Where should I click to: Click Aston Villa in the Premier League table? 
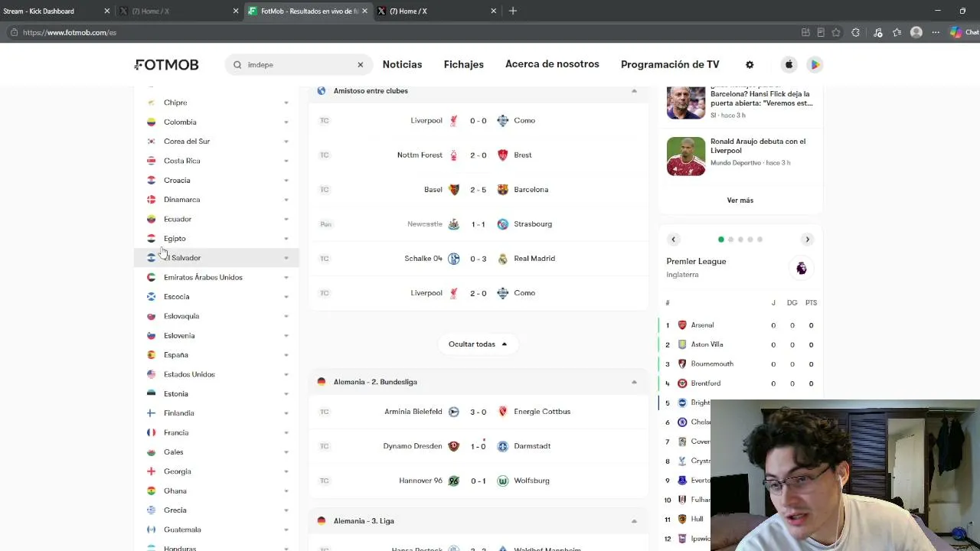707,345
